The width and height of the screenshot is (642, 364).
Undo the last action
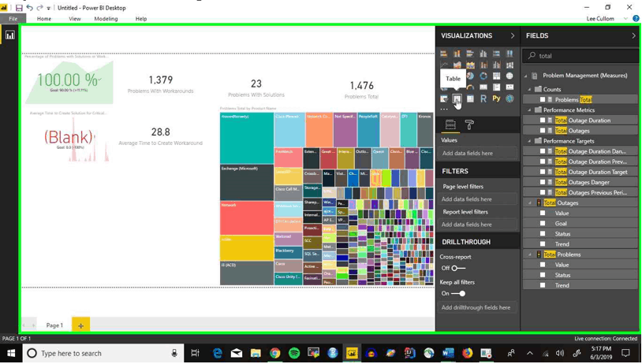coord(29,8)
